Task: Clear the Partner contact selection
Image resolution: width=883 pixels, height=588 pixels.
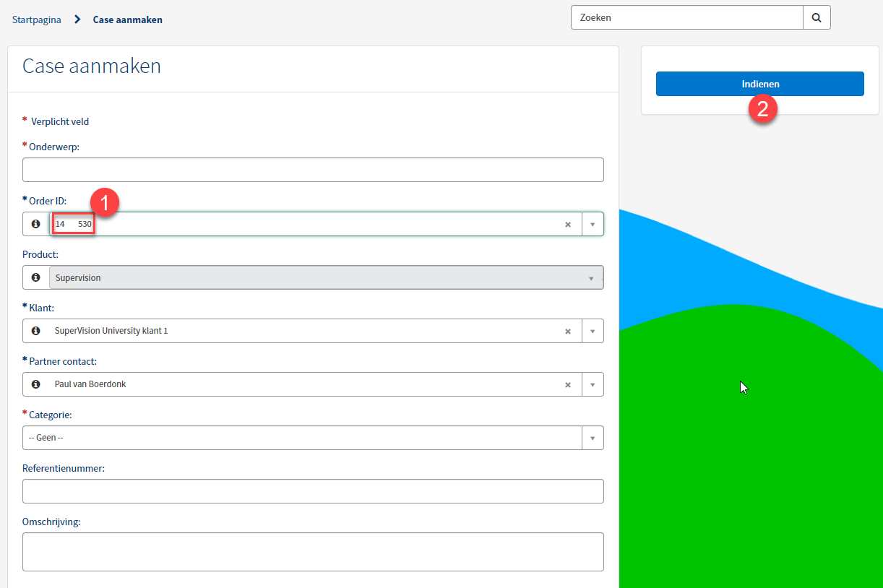Action: [x=568, y=385]
